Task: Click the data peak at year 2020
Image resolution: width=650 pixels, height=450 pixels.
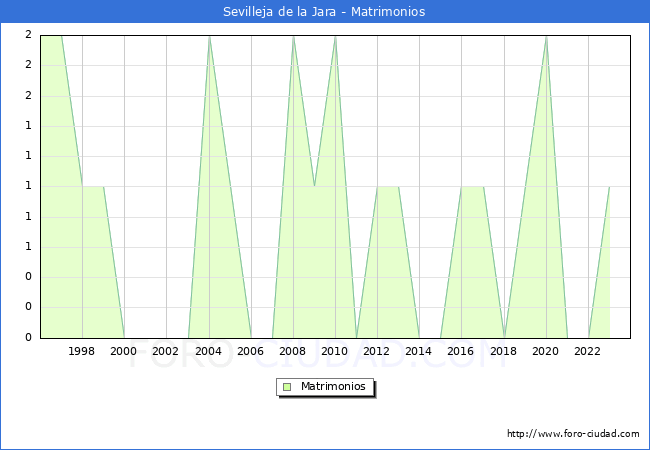Action: point(546,37)
